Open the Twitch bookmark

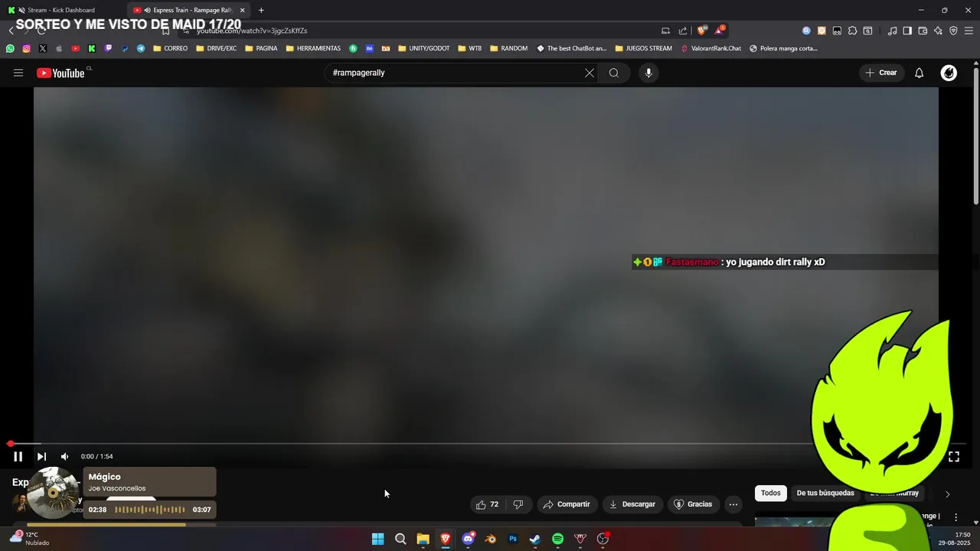click(x=108, y=48)
